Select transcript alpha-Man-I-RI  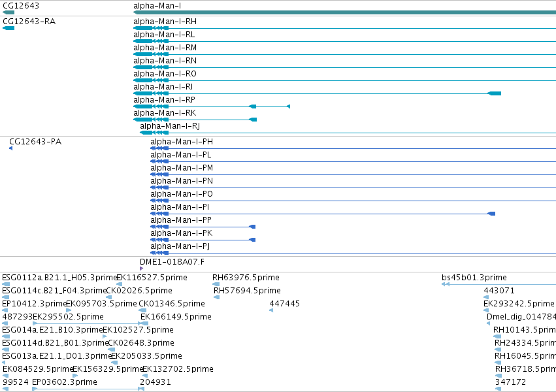tap(163, 87)
